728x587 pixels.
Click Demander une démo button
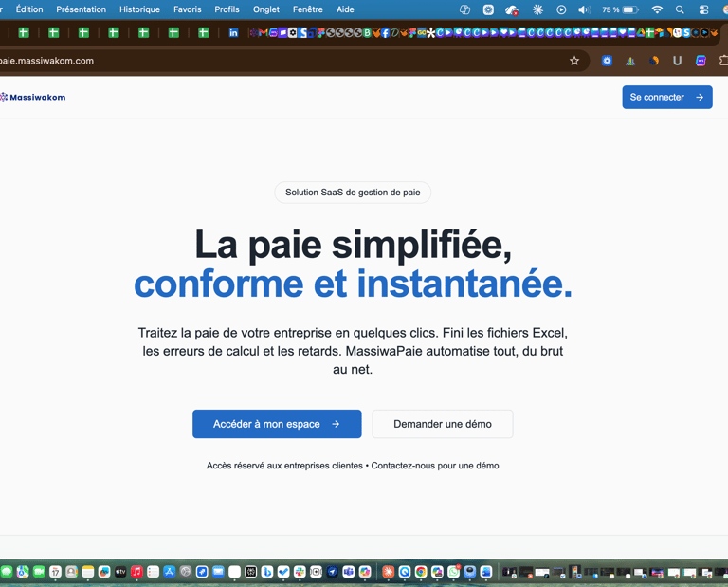click(443, 424)
